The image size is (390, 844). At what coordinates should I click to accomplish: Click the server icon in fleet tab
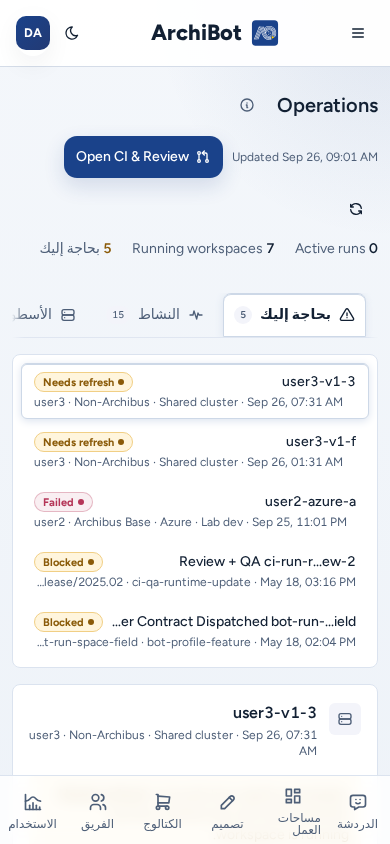click(68, 315)
